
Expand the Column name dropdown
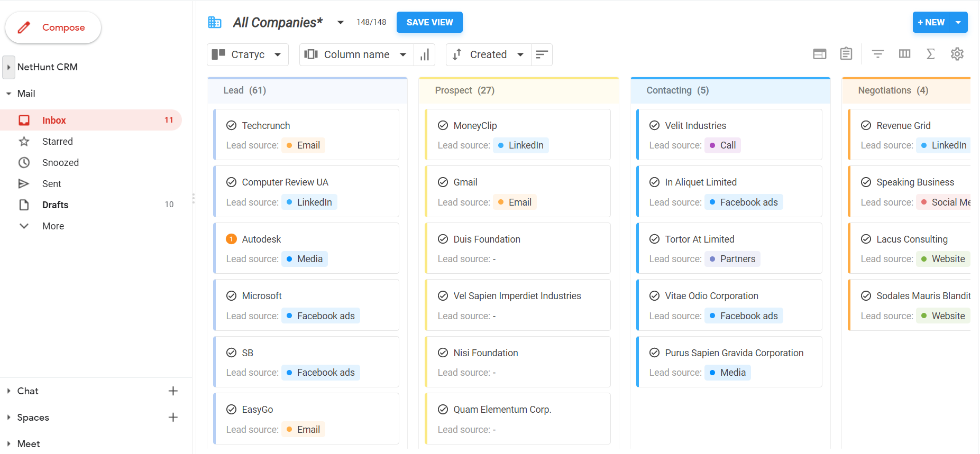(x=356, y=54)
